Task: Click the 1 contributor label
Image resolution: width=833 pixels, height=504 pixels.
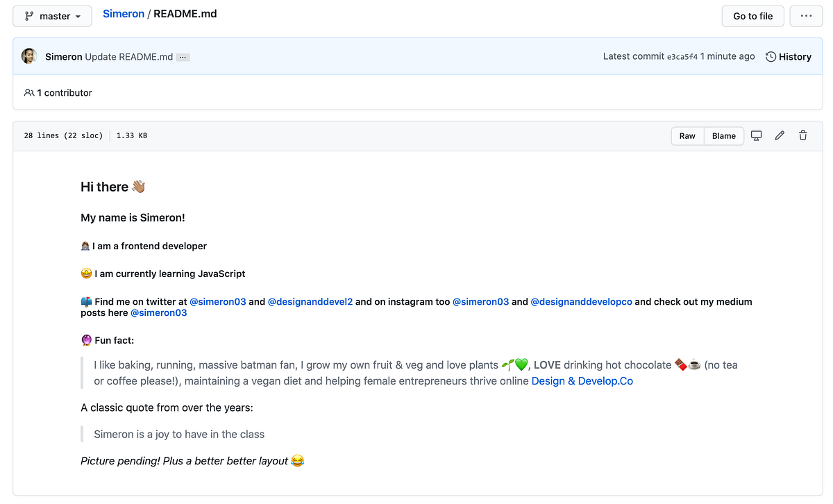Action: (x=65, y=92)
